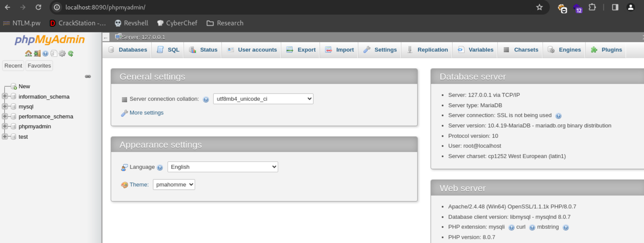The image size is (644, 243).
Task: Open the Plugins tab
Action: 606,50
